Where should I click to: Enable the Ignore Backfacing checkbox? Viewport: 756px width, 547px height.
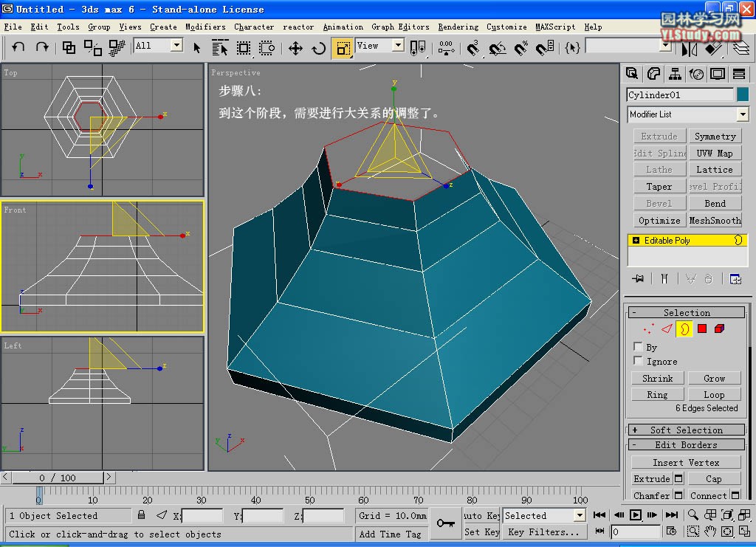click(638, 360)
